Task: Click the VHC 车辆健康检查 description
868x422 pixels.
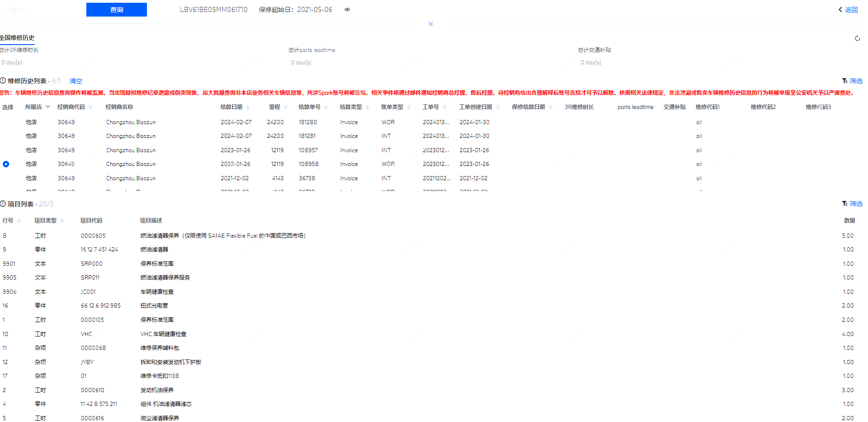Action: [163, 334]
